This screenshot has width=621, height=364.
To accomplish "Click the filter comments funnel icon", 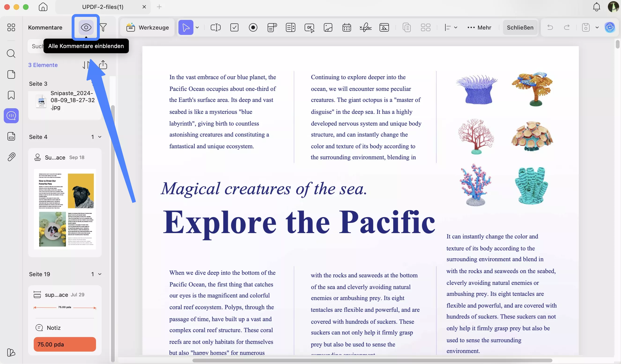I will 103,27.
